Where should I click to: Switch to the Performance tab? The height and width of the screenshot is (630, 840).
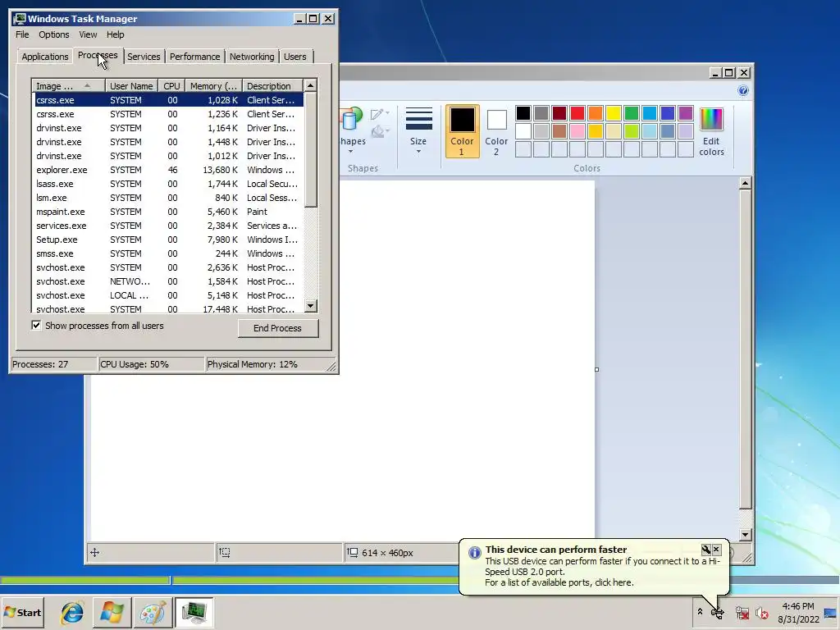pyautogui.click(x=195, y=57)
